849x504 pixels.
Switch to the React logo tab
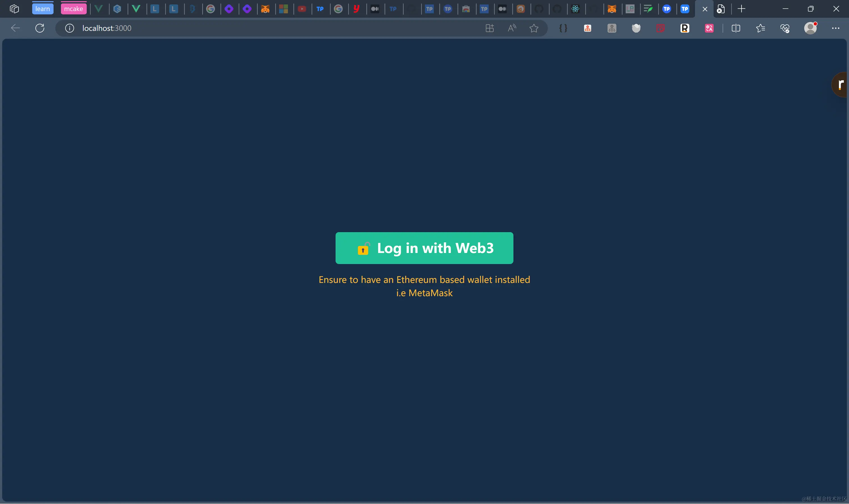575,9
